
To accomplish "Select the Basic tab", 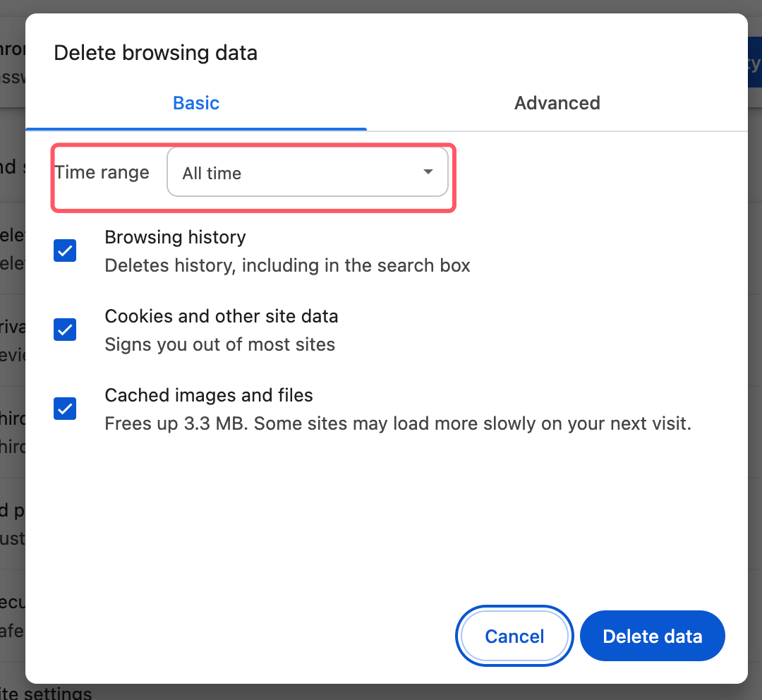I will click(195, 103).
